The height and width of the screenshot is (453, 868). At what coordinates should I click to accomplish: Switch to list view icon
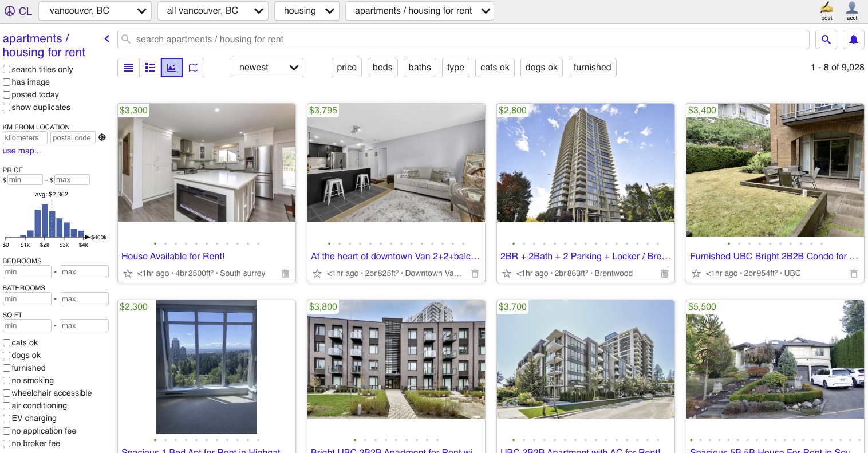tap(128, 68)
